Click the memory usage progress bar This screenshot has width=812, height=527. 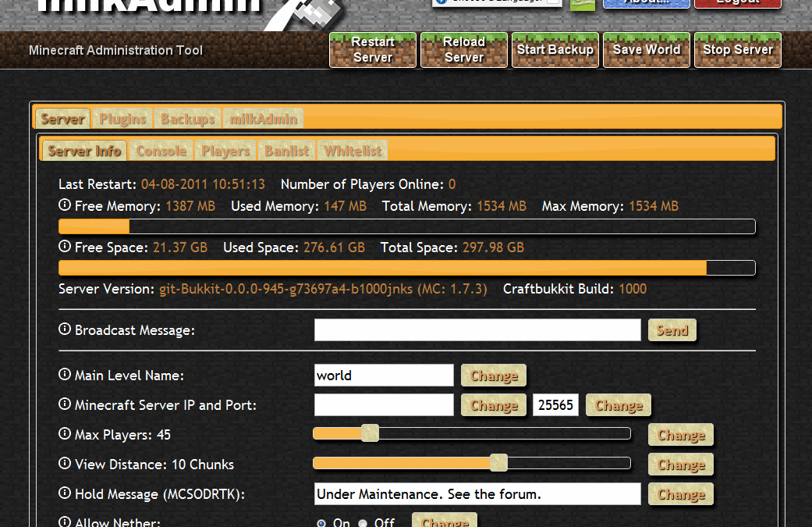tap(407, 226)
